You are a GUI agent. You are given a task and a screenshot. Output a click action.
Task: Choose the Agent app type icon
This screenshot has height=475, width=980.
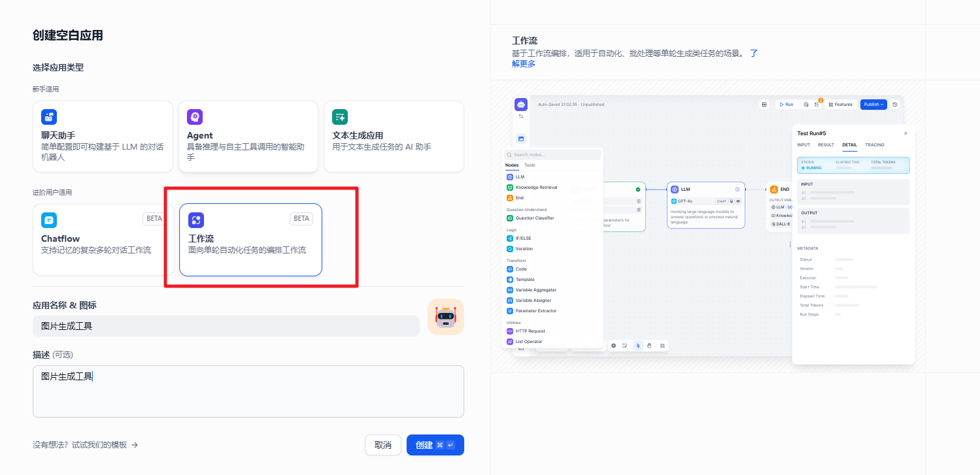pyautogui.click(x=195, y=117)
